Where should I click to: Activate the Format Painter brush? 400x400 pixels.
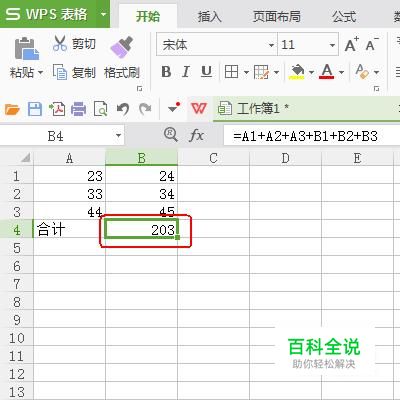click(x=122, y=48)
